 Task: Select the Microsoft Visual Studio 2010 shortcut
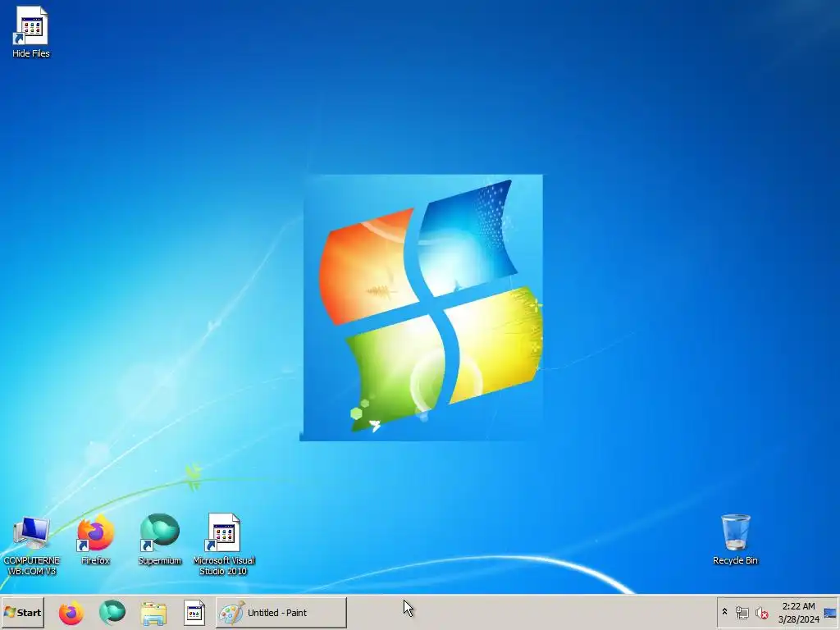(x=223, y=545)
